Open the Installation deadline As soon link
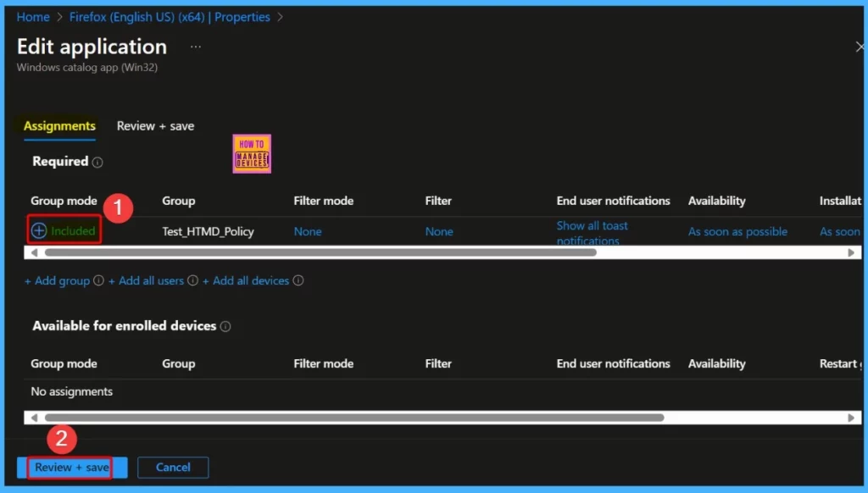Image resolution: width=868 pixels, height=493 pixels. [840, 231]
